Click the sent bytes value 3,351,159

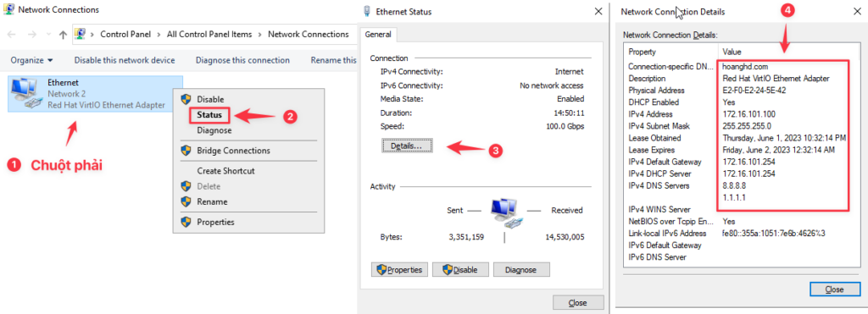(467, 237)
